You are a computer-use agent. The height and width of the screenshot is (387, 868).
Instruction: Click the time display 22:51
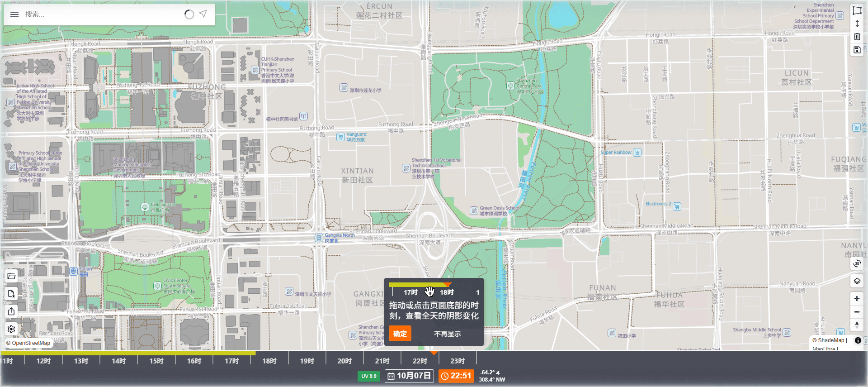tap(457, 376)
